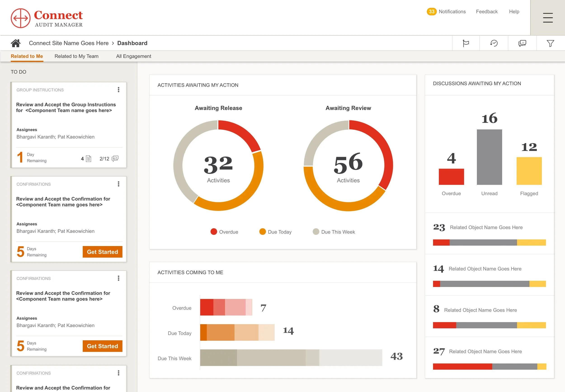Open the Group Instructions card kebab menu
The image size is (565, 392).
coord(119,90)
